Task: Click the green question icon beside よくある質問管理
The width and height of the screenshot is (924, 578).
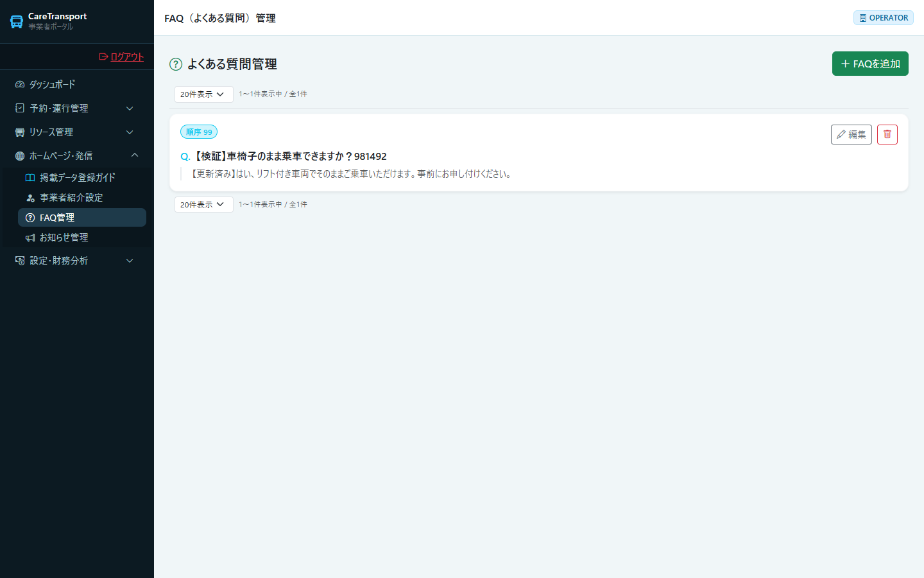Action: pyautogui.click(x=176, y=64)
